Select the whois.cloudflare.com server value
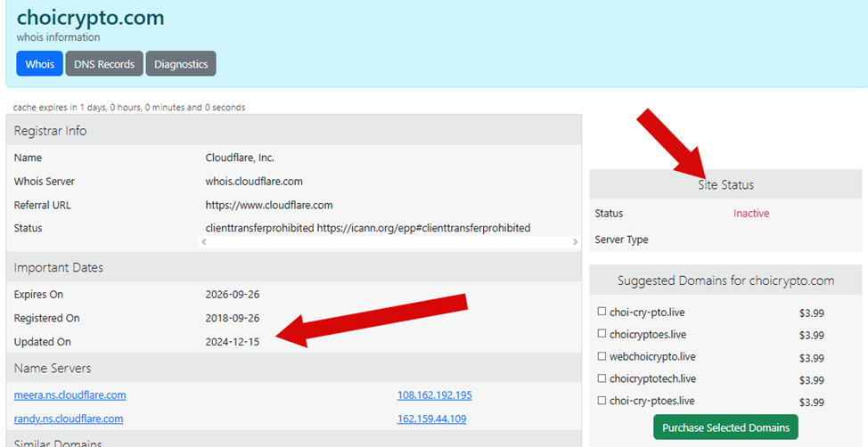The height and width of the screenshot is (447, 868). click(254, 182)
